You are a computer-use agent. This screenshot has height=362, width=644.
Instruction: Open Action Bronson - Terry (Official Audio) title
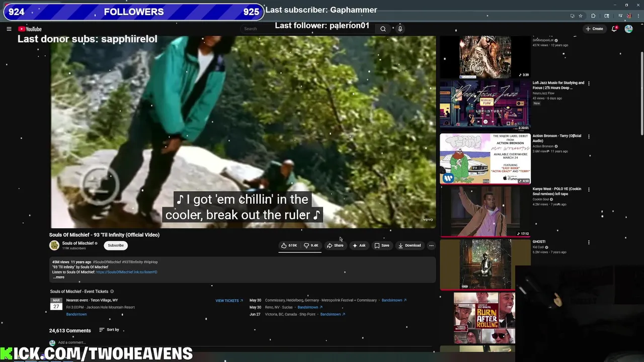click(557, 138)
